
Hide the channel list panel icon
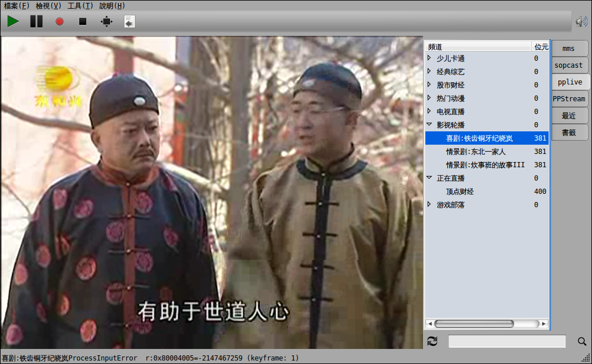[x=130, y=21]
